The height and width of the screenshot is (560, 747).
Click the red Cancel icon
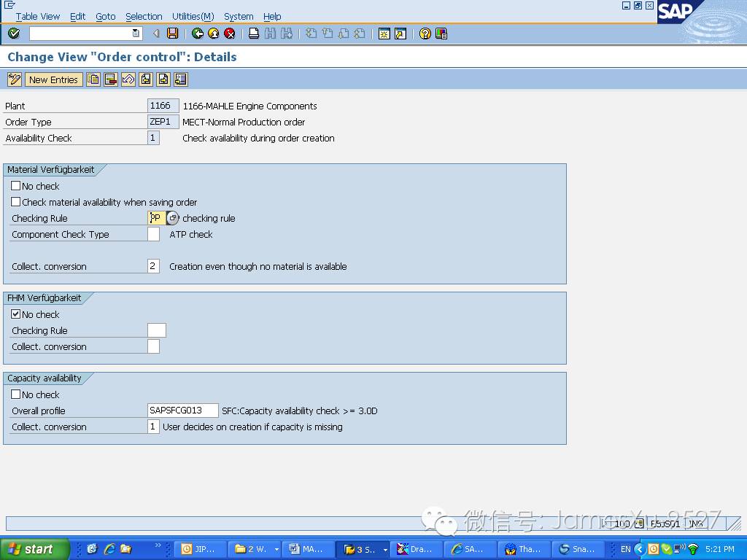pyautogui.click(x=230, y=34)
